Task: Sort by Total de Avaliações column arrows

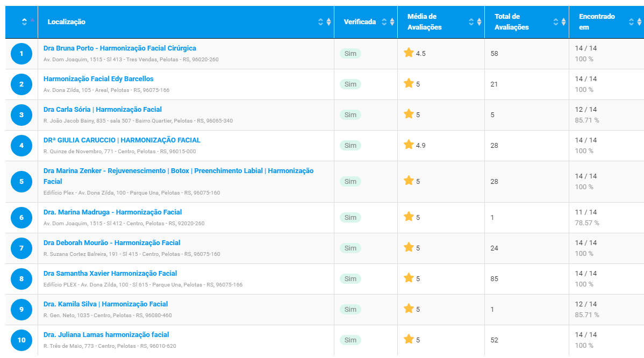Action: 560,22
